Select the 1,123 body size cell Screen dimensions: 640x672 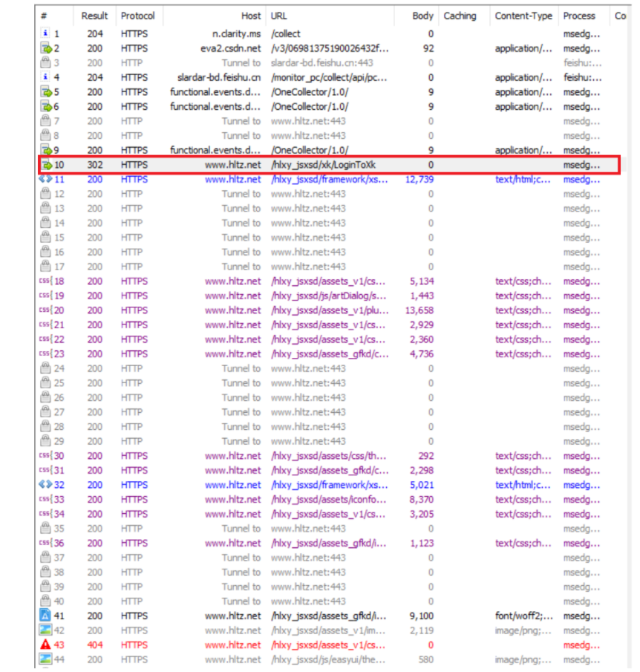coord(422,543)
